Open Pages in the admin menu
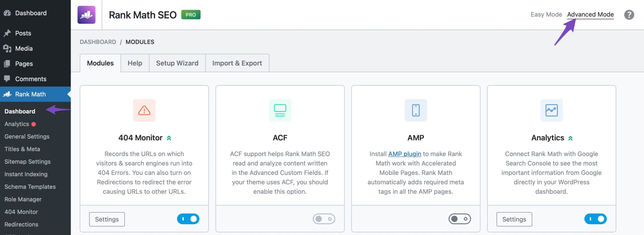The width and height of the screenshot is (644, 235). pyautogui.click(x=35, y=64)
